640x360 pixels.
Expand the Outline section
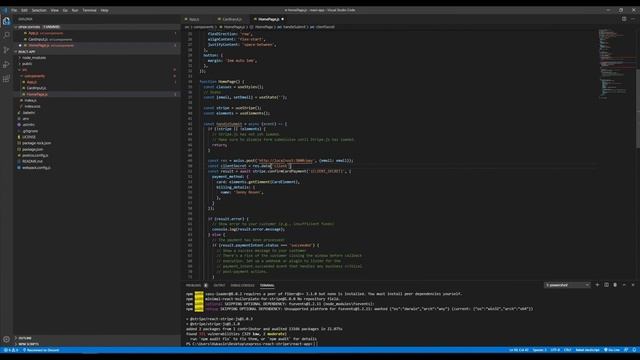coord(98,338)
